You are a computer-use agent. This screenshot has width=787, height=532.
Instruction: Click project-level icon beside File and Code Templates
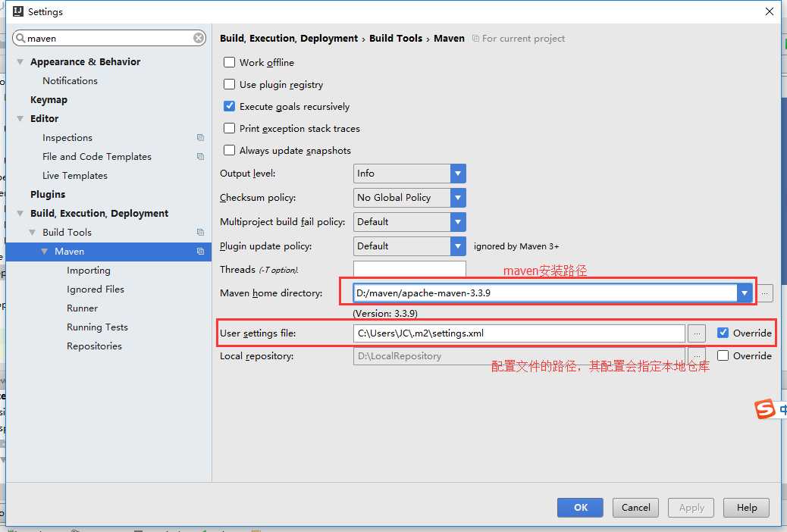(200, 157)
